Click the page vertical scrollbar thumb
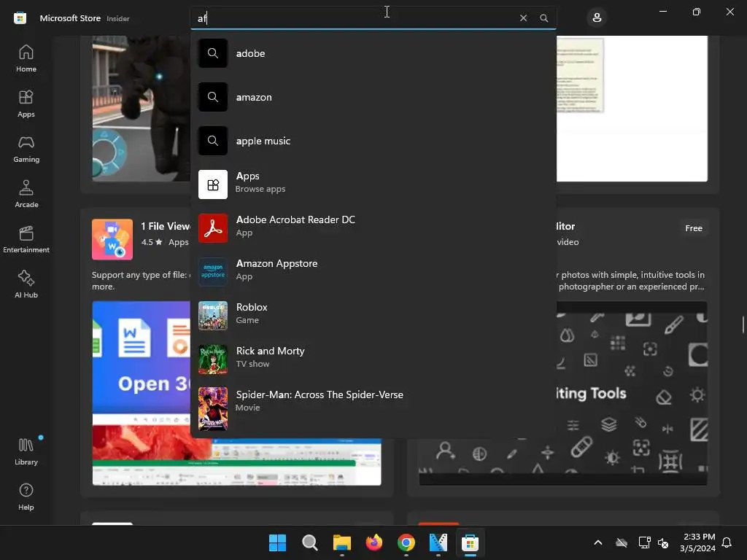Screen dimensions: 747x560 pyautogui.click(x=743, y=324)
